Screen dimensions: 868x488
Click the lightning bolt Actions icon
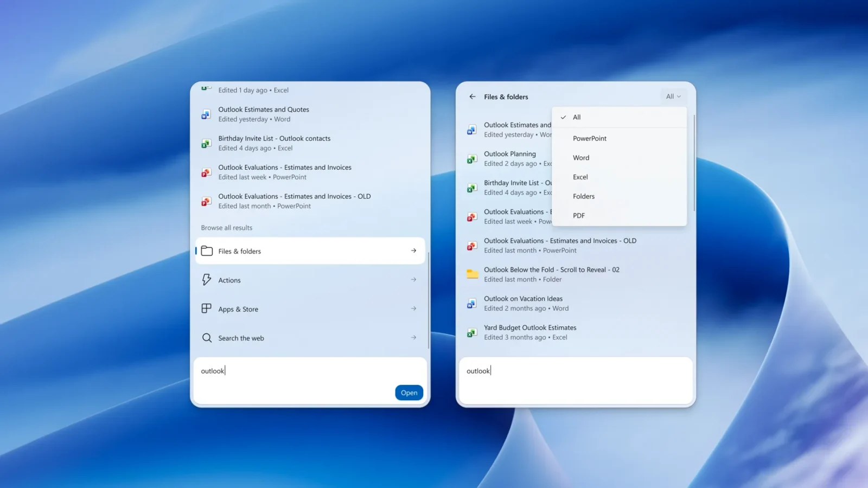tap(207, 280)
